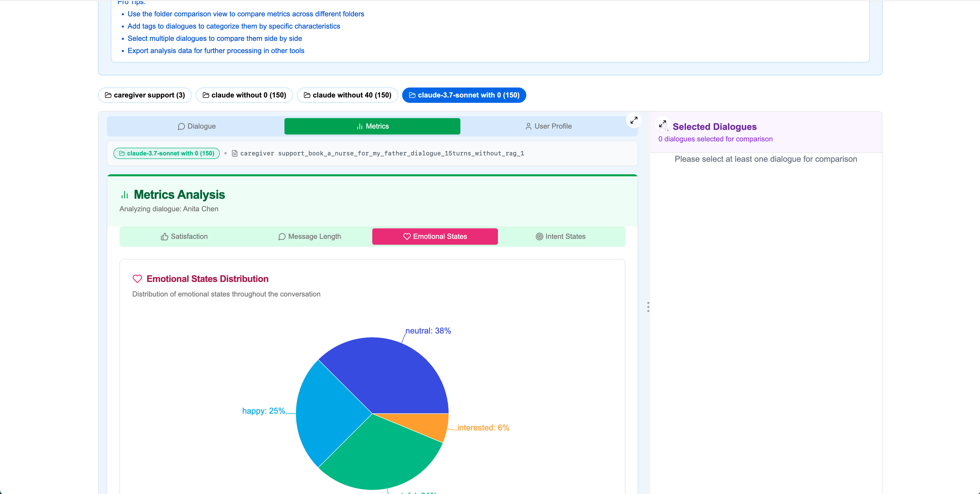Click the document icon before the dialogue filename
This screenshot has width=980, height=494.
(235, 153)
